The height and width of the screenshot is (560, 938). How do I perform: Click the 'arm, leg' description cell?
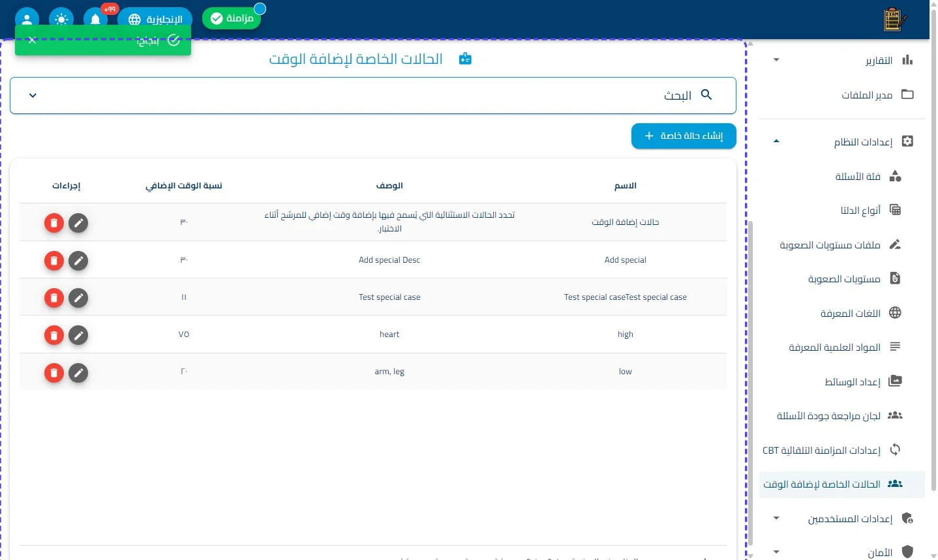click(x=389, y=372)
